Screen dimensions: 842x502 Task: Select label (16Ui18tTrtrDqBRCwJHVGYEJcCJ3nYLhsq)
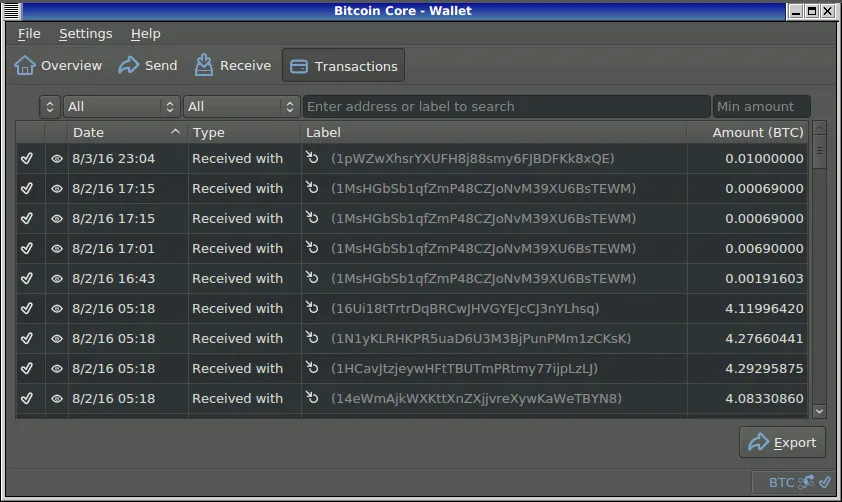click(x=465, y=309)
